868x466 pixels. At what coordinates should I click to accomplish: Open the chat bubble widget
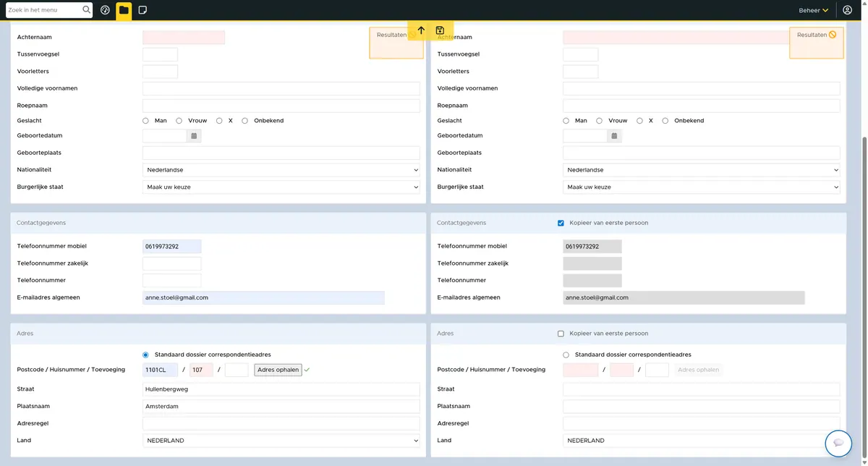coord(838,443)
